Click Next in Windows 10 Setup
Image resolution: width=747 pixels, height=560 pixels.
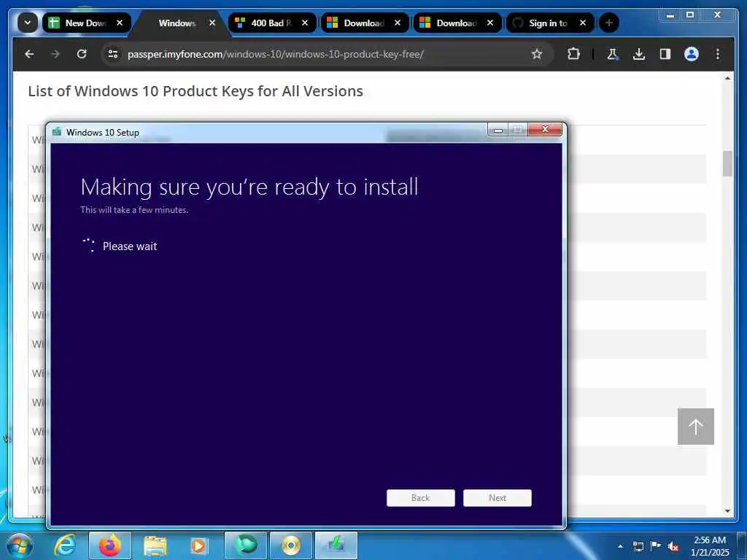[498, 497]
